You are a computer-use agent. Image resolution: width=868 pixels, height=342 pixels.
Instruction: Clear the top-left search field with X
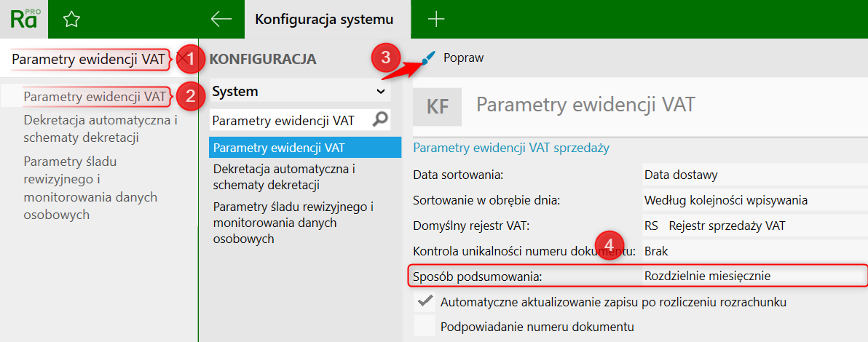181,59
